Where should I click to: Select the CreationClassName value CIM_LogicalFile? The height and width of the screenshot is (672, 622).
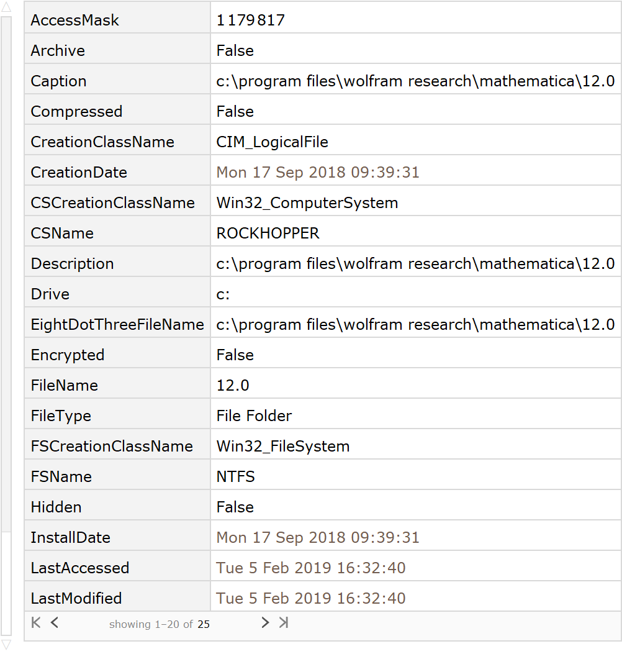point(272,142)
